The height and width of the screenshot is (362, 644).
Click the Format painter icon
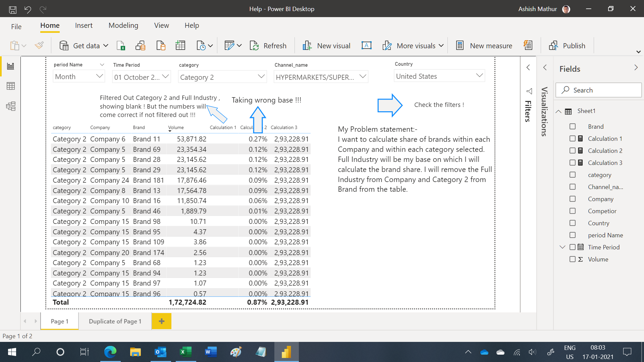pos(39,45)
